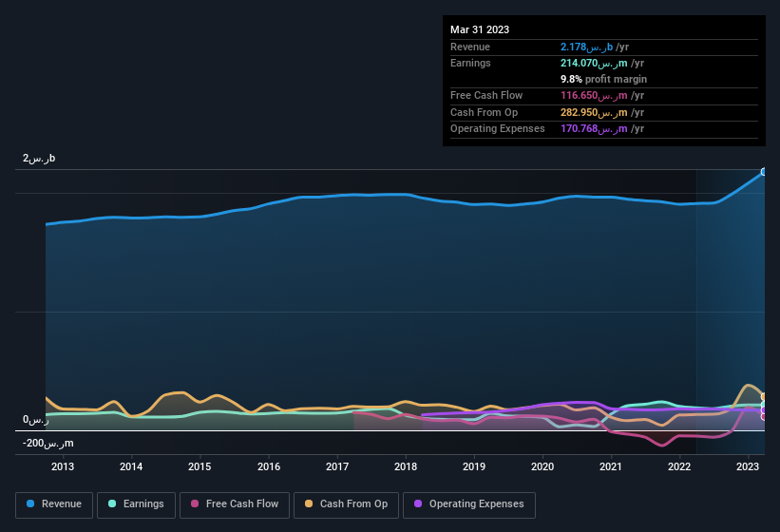
Task: Toggle the Revenue series in legend
Action: (x=54, y=503)
